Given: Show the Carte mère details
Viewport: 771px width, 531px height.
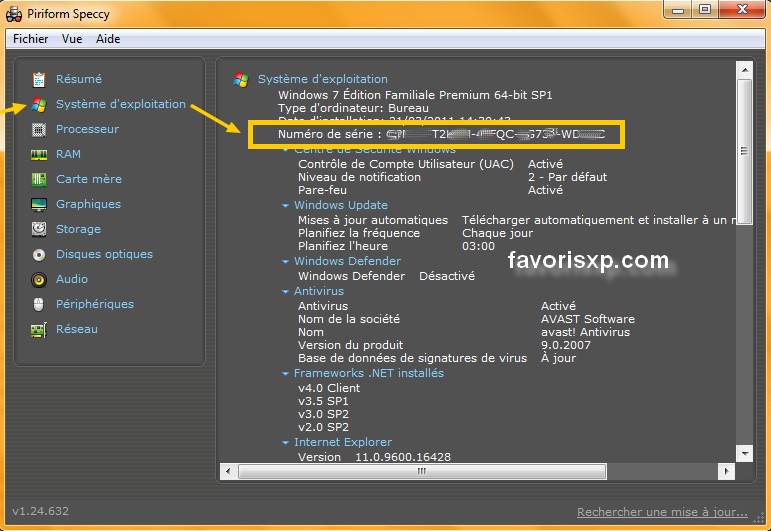Looking at the screenshot, I should pos(89,179).
